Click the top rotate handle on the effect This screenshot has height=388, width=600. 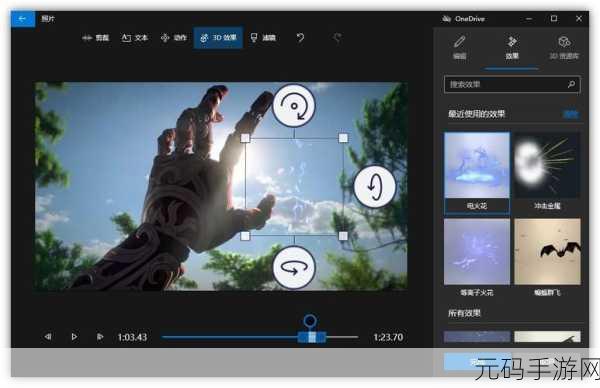pos(294,106)
